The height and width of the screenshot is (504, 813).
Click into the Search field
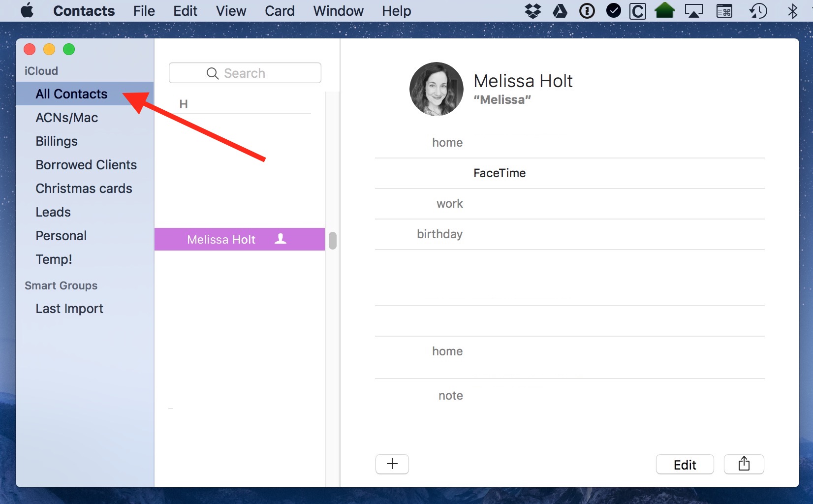[x=245, y=73]
